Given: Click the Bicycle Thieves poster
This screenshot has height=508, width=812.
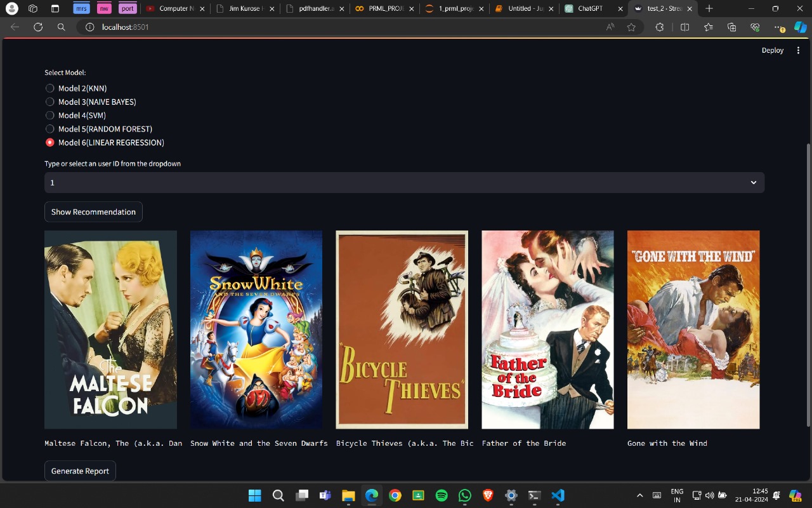Looking at the screenshot, I should [402, 330].
